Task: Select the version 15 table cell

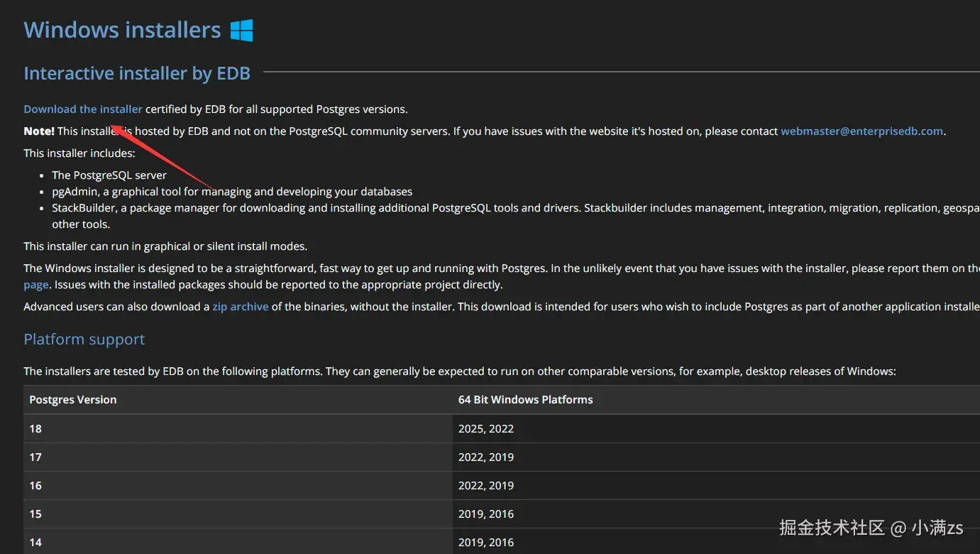Action: click(35, 514)
